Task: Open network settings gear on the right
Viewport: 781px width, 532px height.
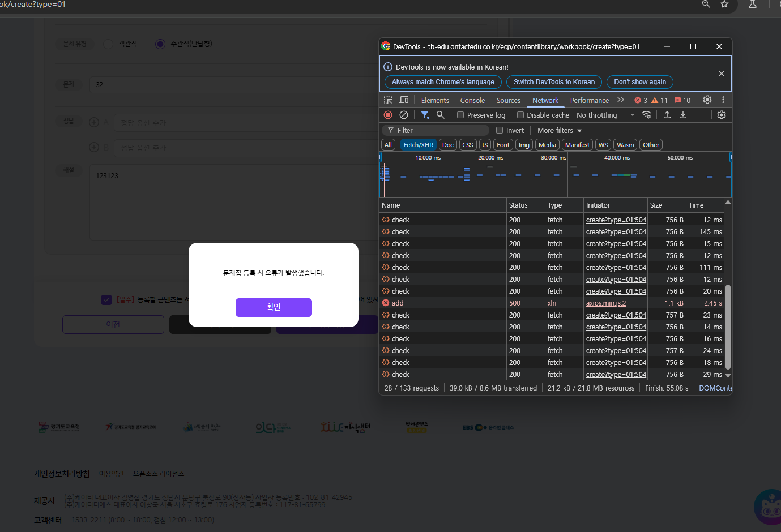Action: 722,115
